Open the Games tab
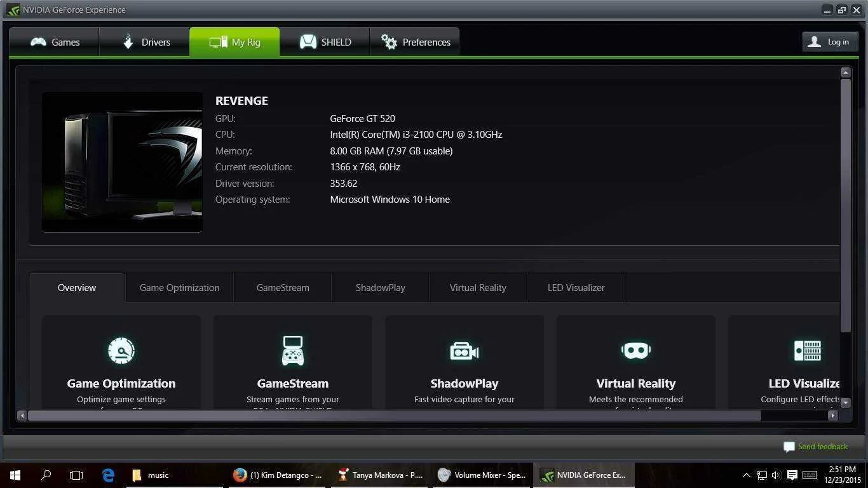 55,42
